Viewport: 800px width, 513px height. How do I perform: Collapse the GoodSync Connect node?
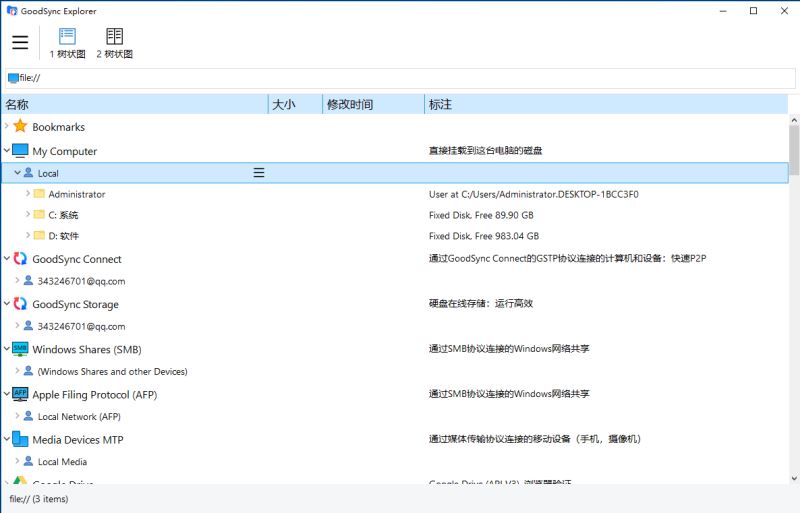[x=7, y=258]
